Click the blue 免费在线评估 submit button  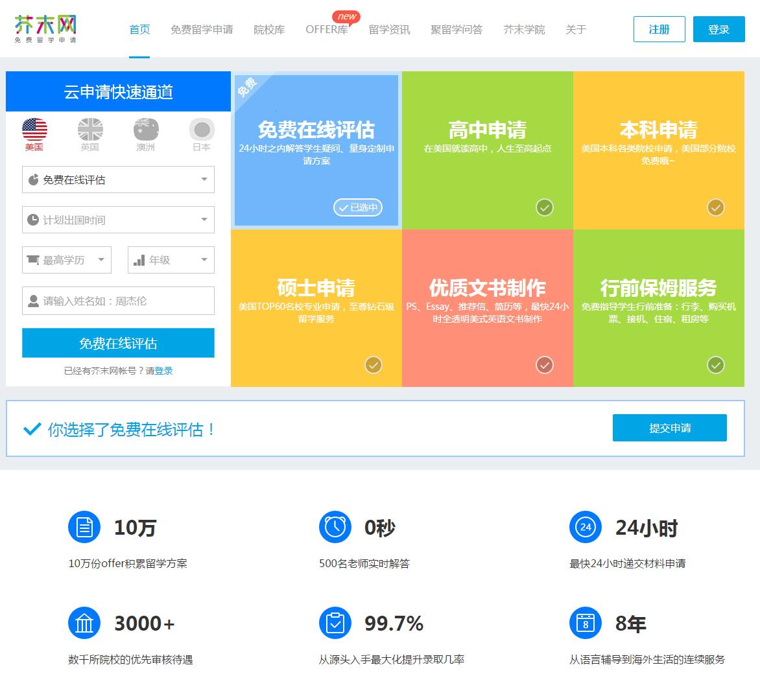pos(118,343)
